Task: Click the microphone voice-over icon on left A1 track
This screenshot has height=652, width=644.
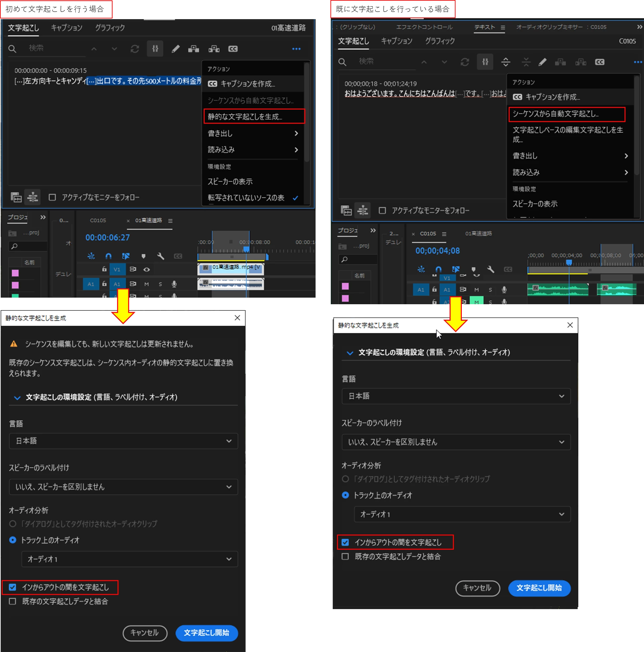Action: coord(174,284)
